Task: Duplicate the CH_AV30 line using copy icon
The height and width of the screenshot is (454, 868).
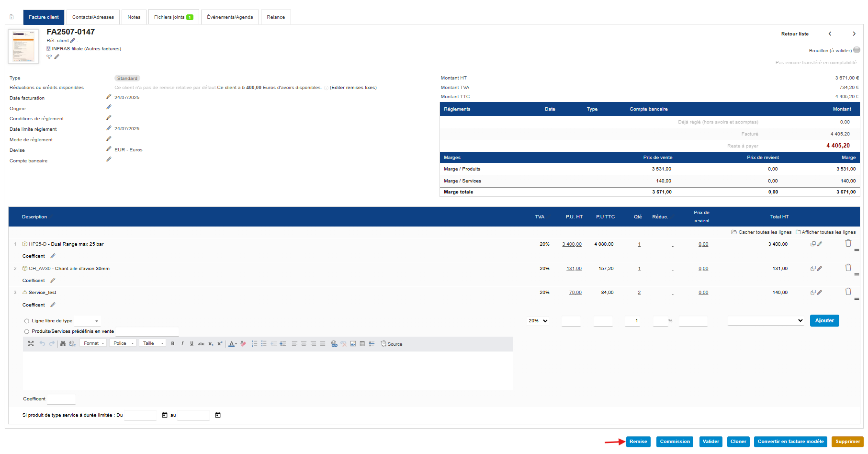Action: click(812, 268)
